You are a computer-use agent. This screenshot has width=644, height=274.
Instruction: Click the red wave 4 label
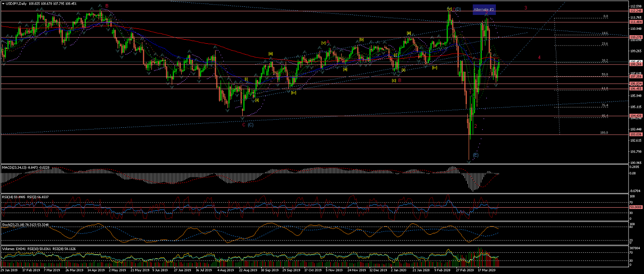[x=539, y=57]
